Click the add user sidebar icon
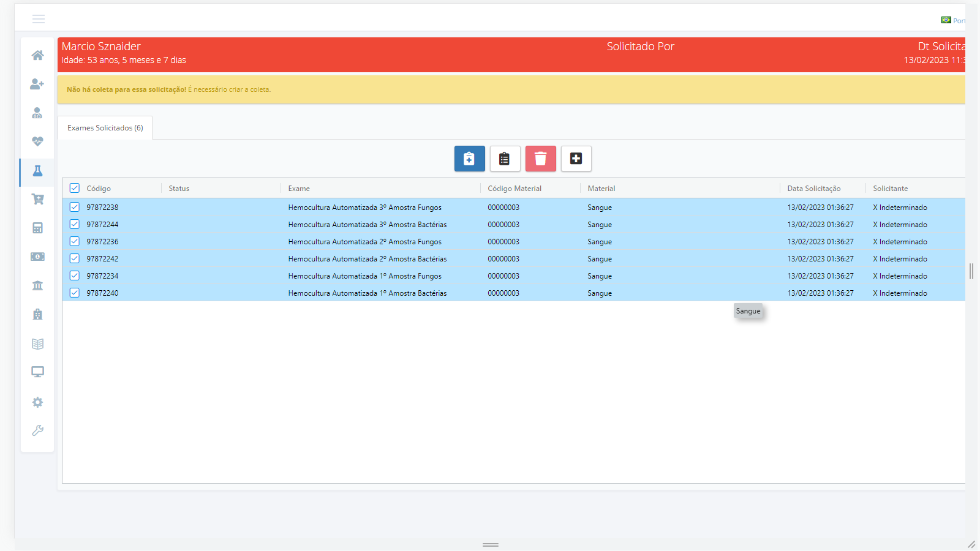Viewport: 980px width, 551px height. (x=37, y=84)
